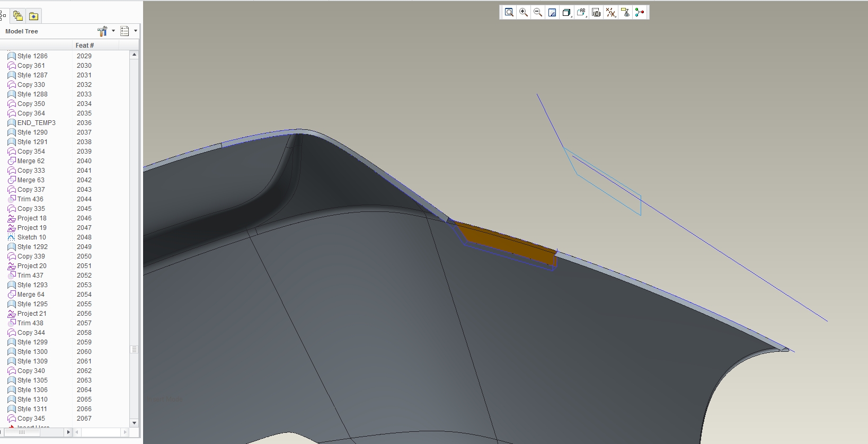868x444 pixels.
Task: Select the Copy 361 feature
Action: pos(31,66)
